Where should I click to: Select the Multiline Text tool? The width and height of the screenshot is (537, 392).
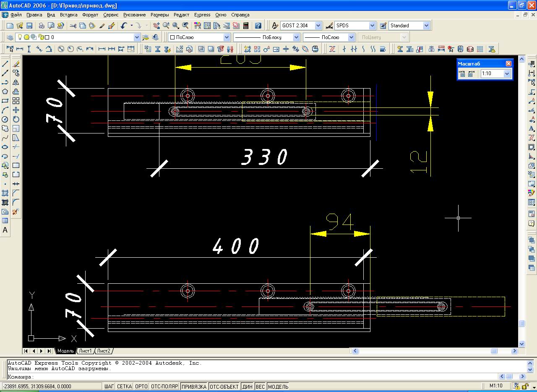5,230
